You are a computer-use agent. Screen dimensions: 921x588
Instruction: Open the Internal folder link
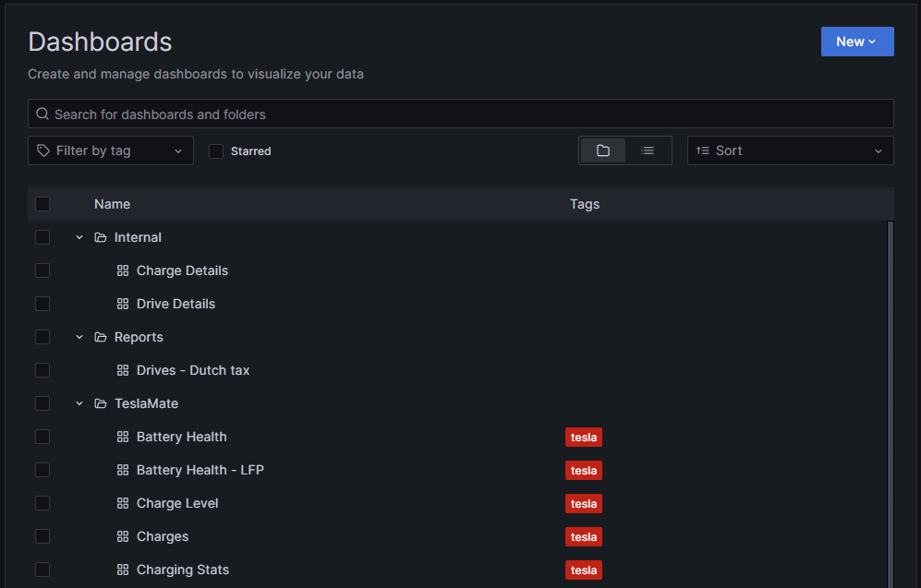click(x=138, y=237)
